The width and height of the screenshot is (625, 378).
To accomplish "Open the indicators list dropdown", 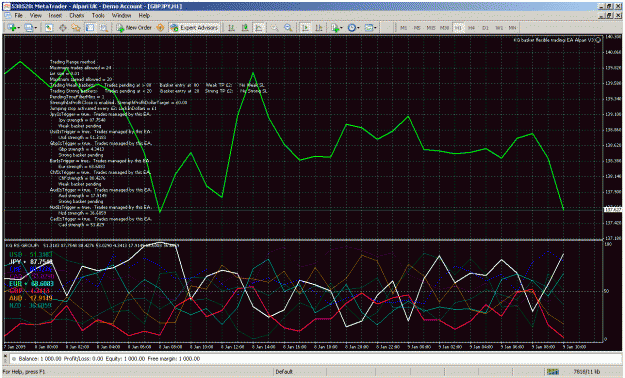I will coord(336,28).
